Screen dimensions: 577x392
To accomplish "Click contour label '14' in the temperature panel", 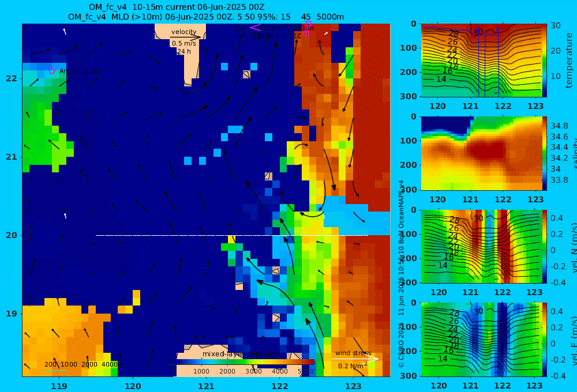I will coord(441,79).
